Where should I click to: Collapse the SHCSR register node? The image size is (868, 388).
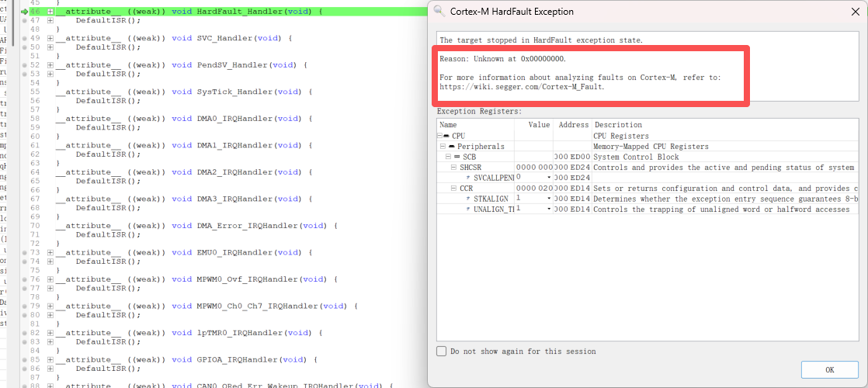pyautogui.click(x=454, y=167)
